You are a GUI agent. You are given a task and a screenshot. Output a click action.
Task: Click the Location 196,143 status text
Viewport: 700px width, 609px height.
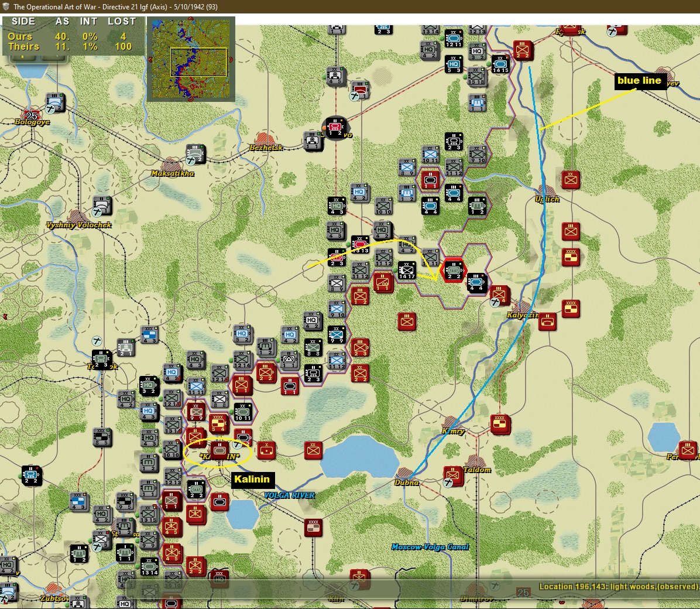point(618,587)
